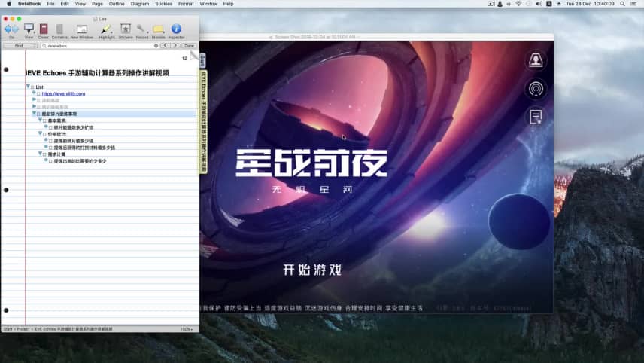Open the Stickies menu in menu bar
This screenshot has width=644, height=363.
coord(163,4)
